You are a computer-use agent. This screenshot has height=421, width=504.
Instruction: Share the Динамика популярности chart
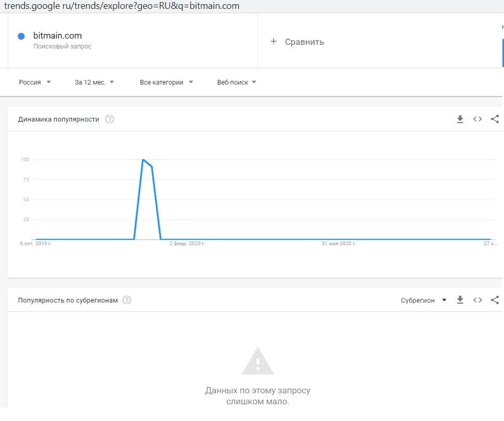[x=495, y=119]
